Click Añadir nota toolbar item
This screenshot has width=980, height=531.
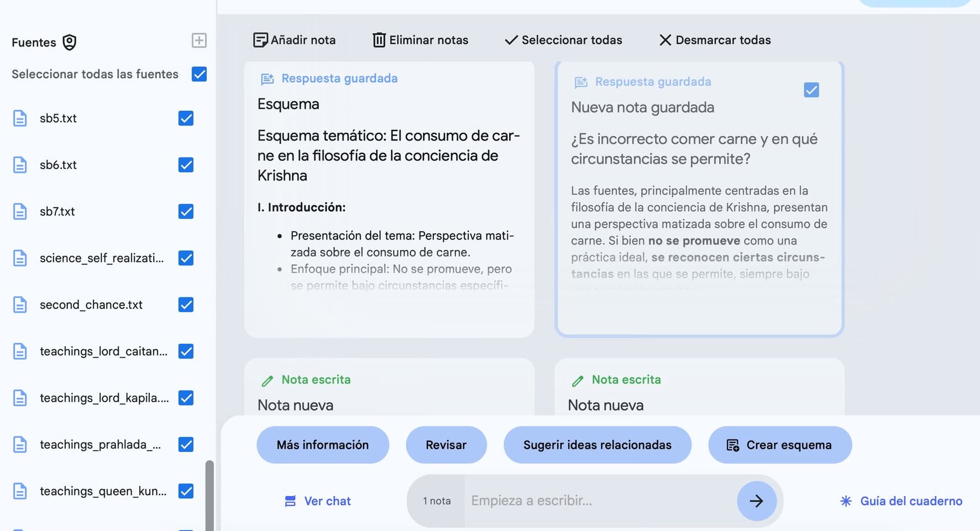point(295,40)
